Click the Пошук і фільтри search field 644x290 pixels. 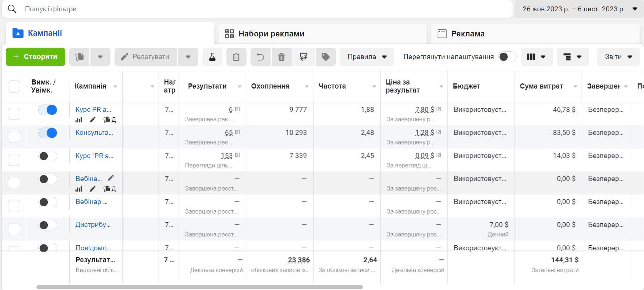[257, 9]
